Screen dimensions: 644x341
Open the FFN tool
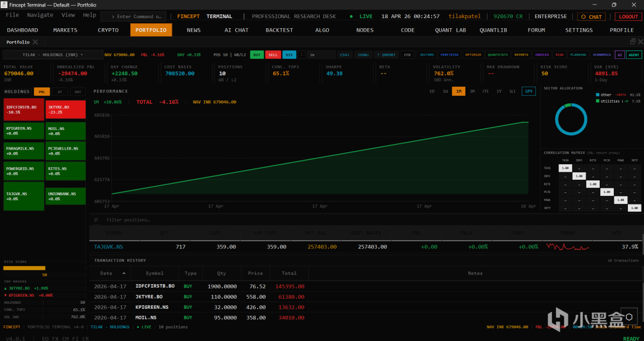407,54
